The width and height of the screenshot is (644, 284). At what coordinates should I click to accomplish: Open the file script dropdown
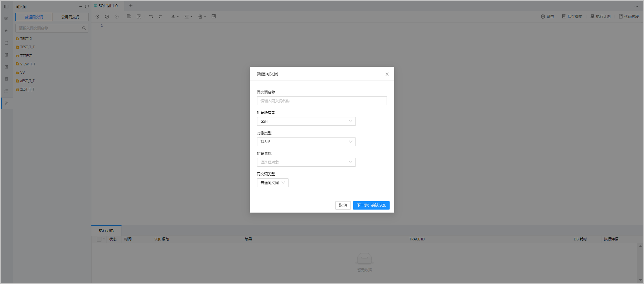(x=202, y=16)
